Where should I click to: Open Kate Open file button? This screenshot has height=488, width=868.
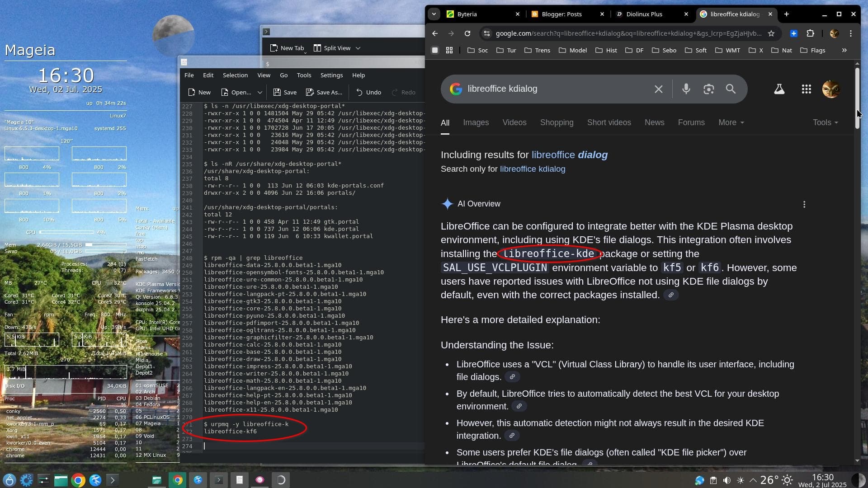(x=236, y=92)
